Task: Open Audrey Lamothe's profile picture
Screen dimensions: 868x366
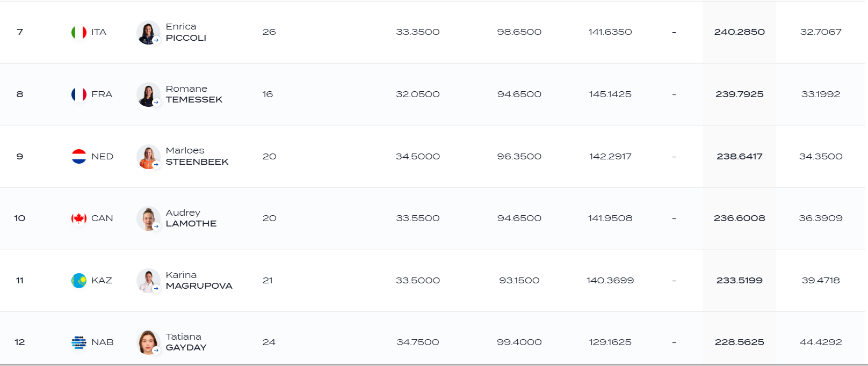Action: tap(148, 218)
